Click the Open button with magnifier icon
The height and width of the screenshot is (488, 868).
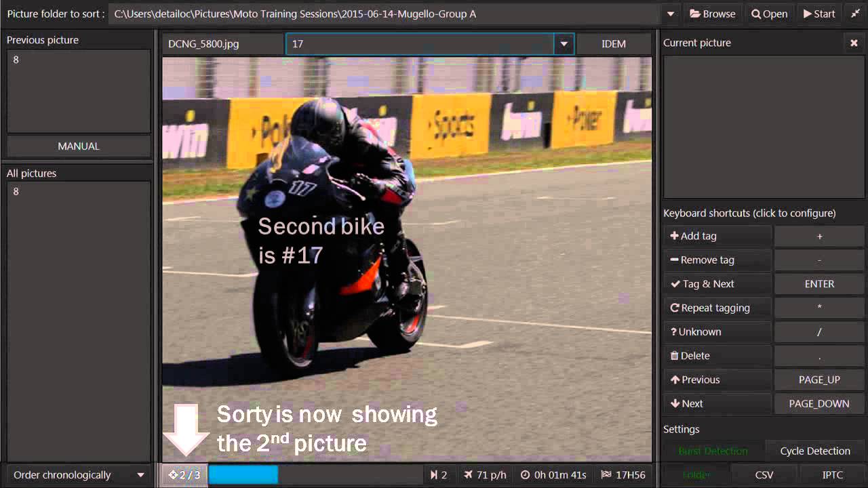[x=769, y=14]
